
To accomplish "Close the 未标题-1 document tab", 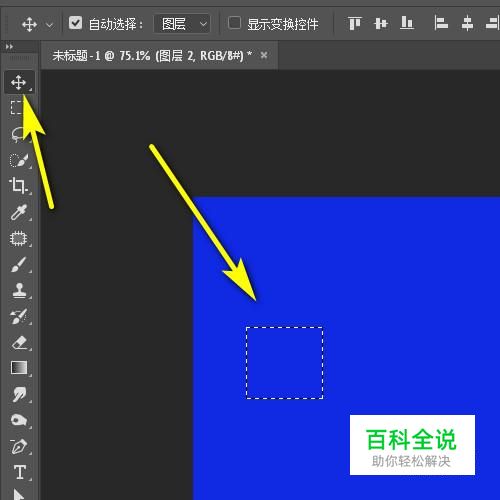I will point(264,55).
